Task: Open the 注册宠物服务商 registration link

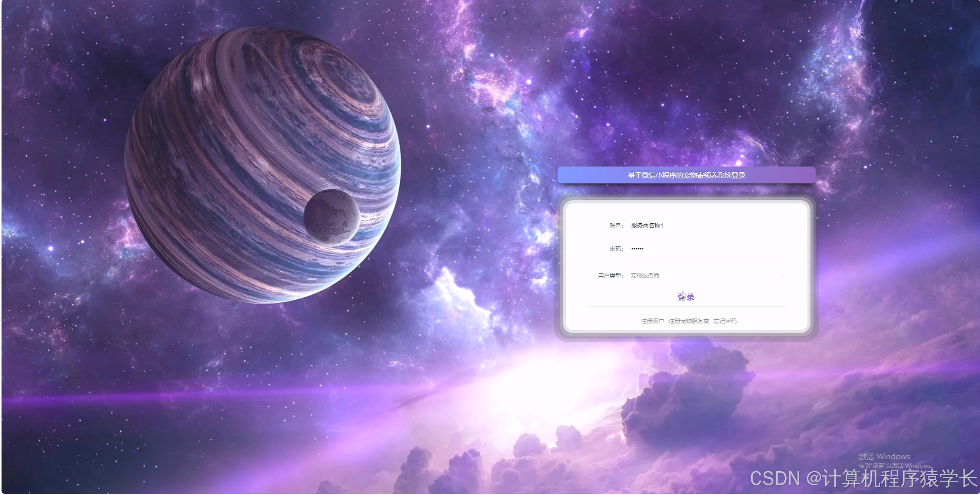Action: tap(689, 321)
